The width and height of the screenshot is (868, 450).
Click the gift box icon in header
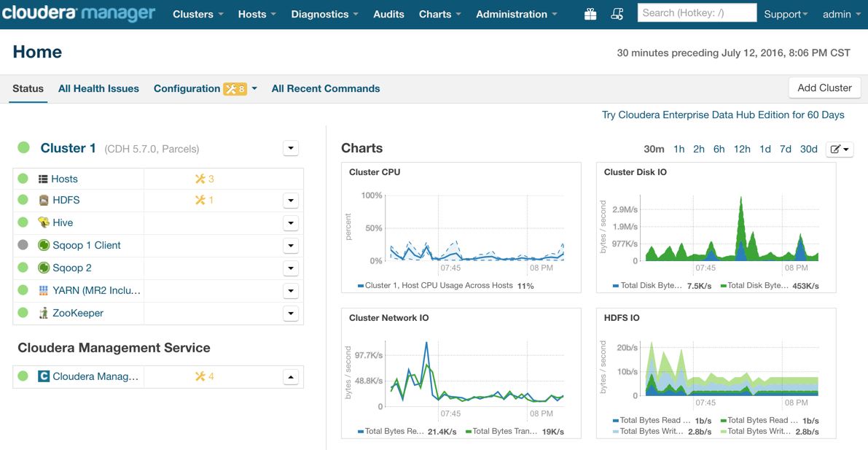(x=590, y=14)
